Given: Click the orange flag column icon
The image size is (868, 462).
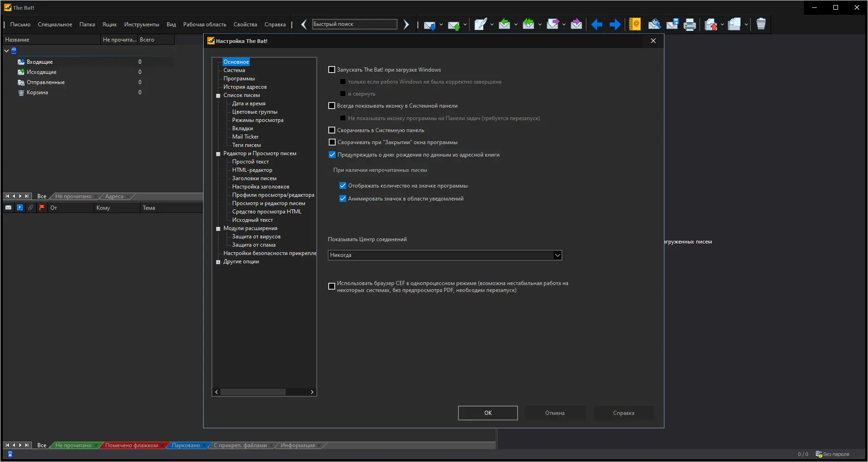Looking at the screenshot, I should coord(42,208).
